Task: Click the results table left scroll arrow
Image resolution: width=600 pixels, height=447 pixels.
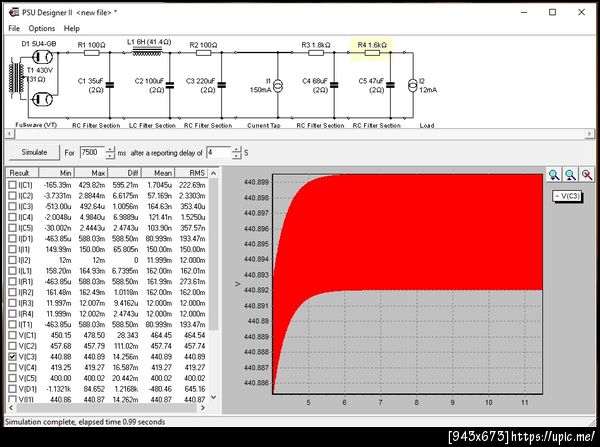Action: [x=11, y=408]
